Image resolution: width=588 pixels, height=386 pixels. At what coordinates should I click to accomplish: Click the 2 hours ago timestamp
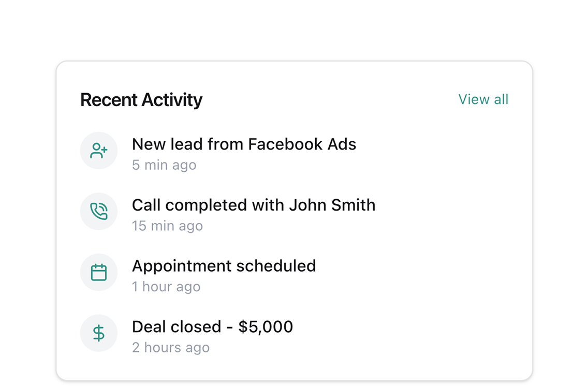171,347
